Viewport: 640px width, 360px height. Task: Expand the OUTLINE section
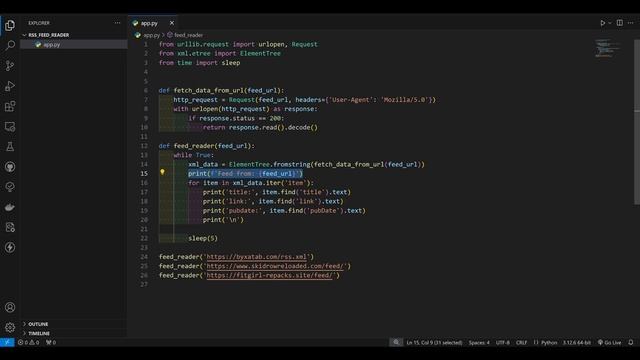coord(73,324)
